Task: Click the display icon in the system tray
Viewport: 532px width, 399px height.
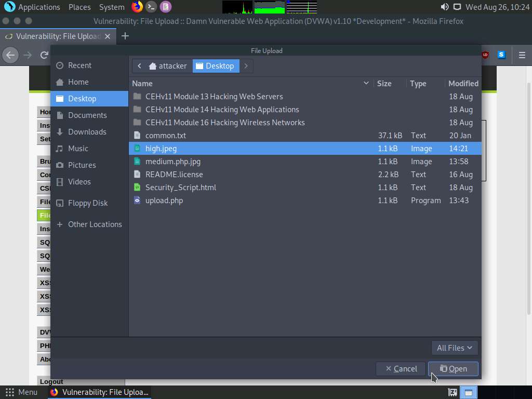Action: (x=458, y=7)
